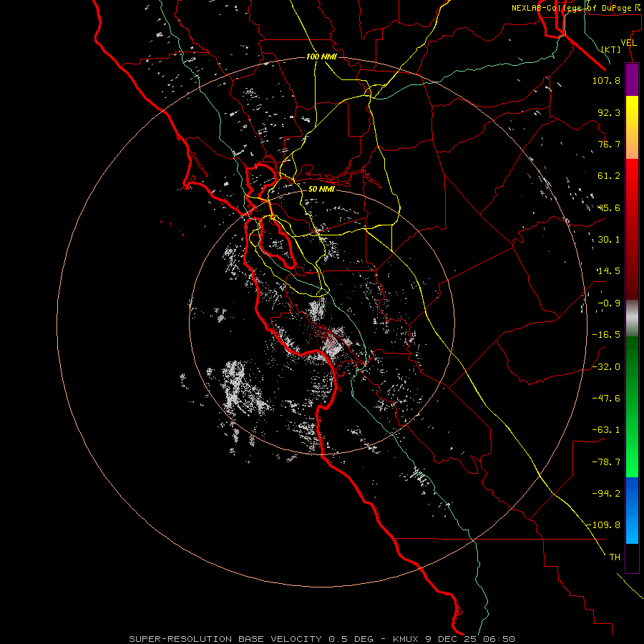Click the 92.3 velocity scale value
This screenshot has width=644, height=644.
(609, 112)
